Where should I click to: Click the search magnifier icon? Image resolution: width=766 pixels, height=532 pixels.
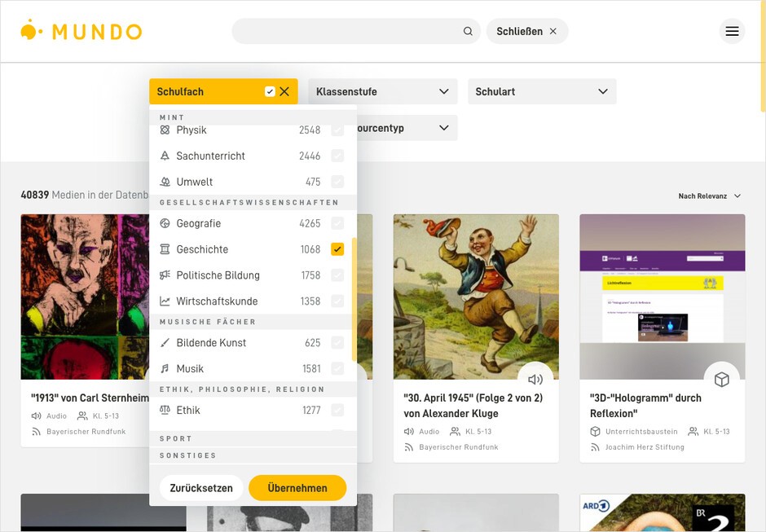(x=468, y=31)
